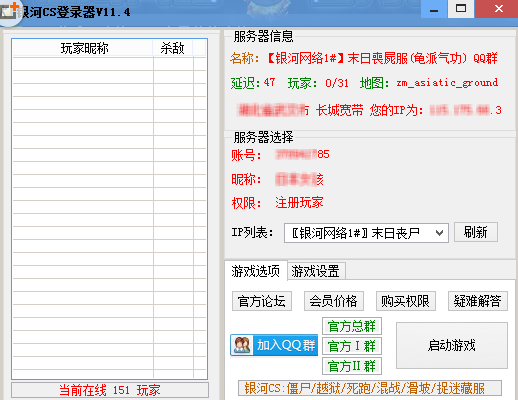
Task: Click the 会员价格 button
Action: 333,301
